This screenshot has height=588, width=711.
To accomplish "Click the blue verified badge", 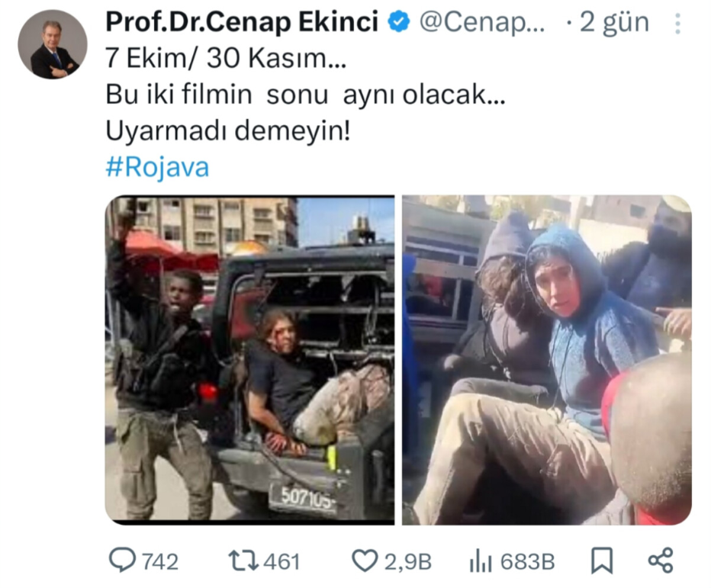I will (398, 22).
